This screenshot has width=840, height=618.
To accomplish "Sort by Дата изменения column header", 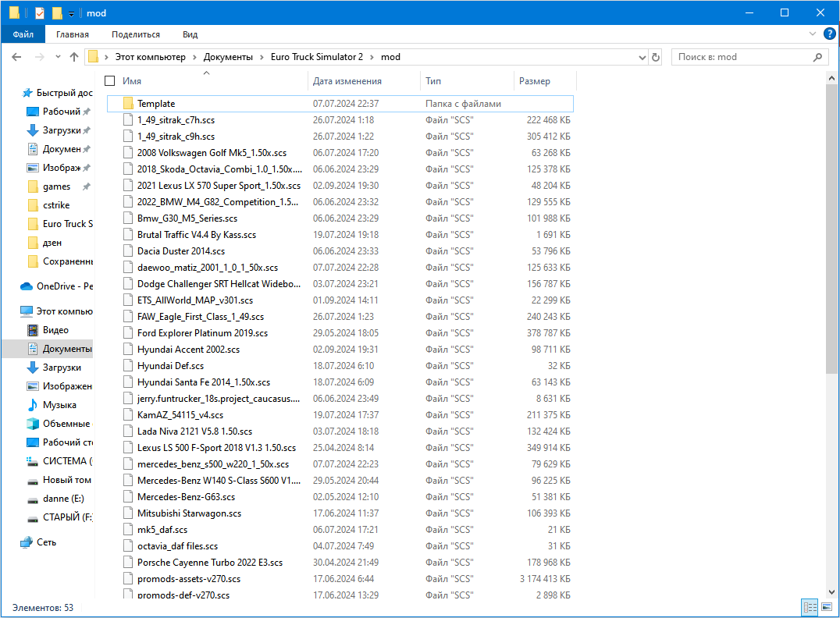I will coord(347,81).
